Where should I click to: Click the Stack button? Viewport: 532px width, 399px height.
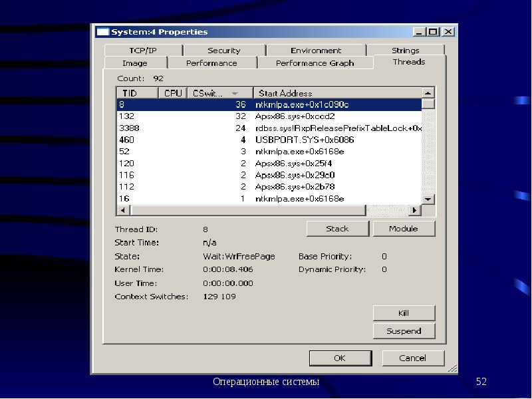click(x=337, y=229)
